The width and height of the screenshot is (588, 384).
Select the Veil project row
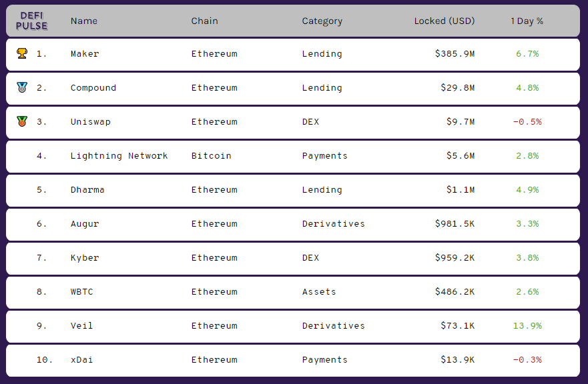[x=293, y=327]
